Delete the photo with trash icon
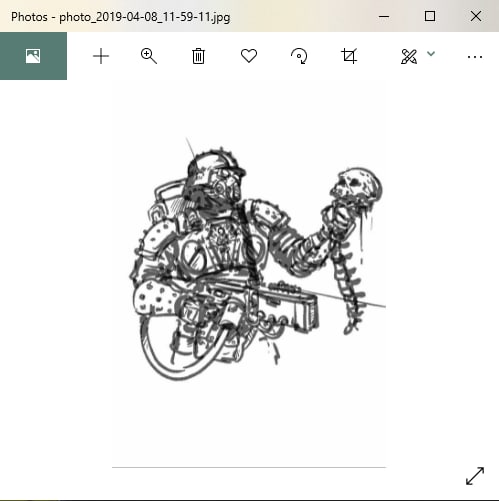The width and height of the screenshot is (499, 501). tap(198, 56)
